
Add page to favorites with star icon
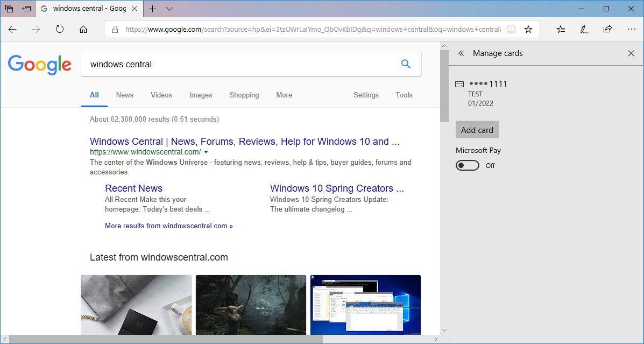[x=528, y=30]
